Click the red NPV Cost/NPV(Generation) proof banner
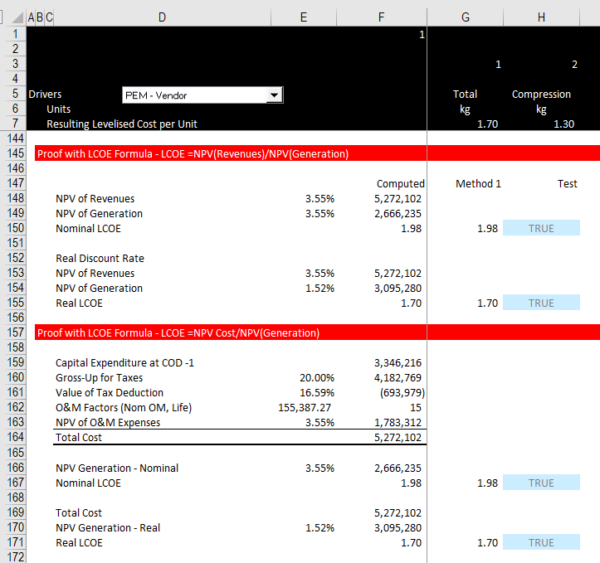The width and height of the screenshot is (600, 563). click(x=178, y=332)
